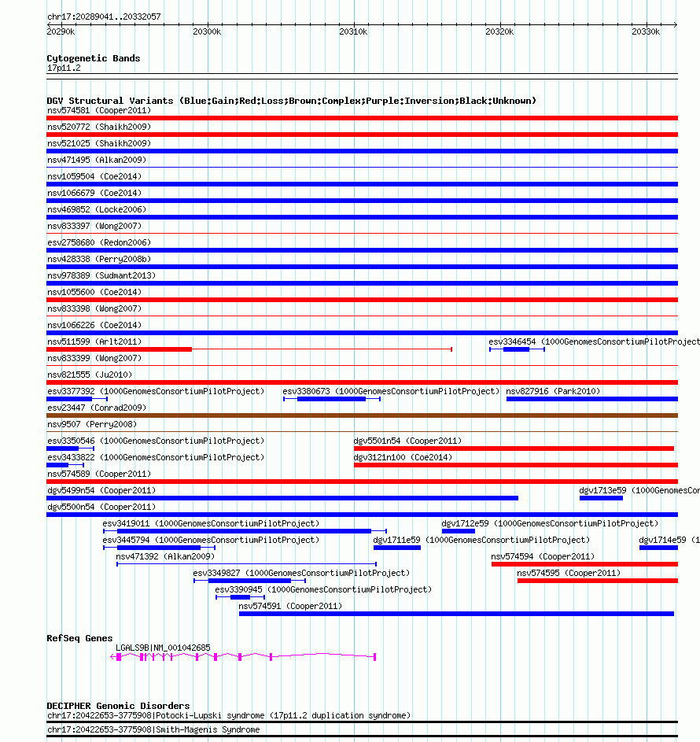
Task: Click nsv833398 (Wong2007) label
Action: [x=94, y=308]
